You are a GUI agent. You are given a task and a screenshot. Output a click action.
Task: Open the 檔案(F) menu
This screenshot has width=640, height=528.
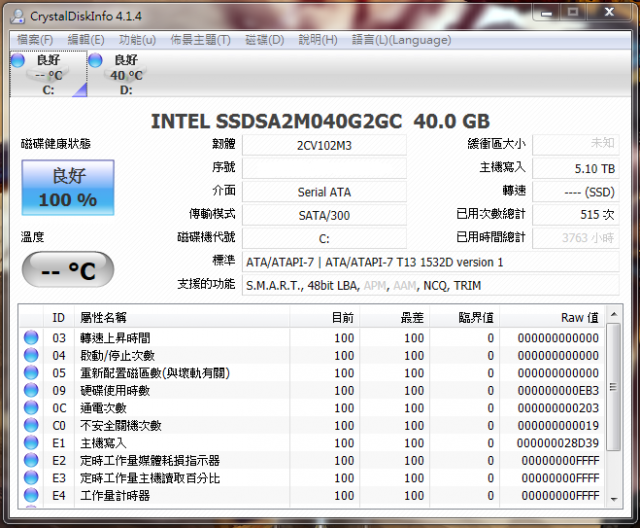(35, 40)
